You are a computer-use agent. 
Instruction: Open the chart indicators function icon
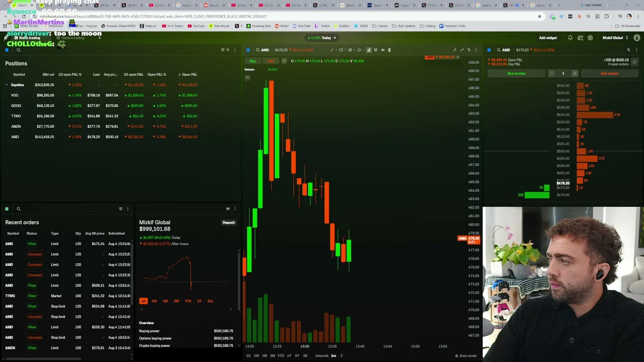455,50
